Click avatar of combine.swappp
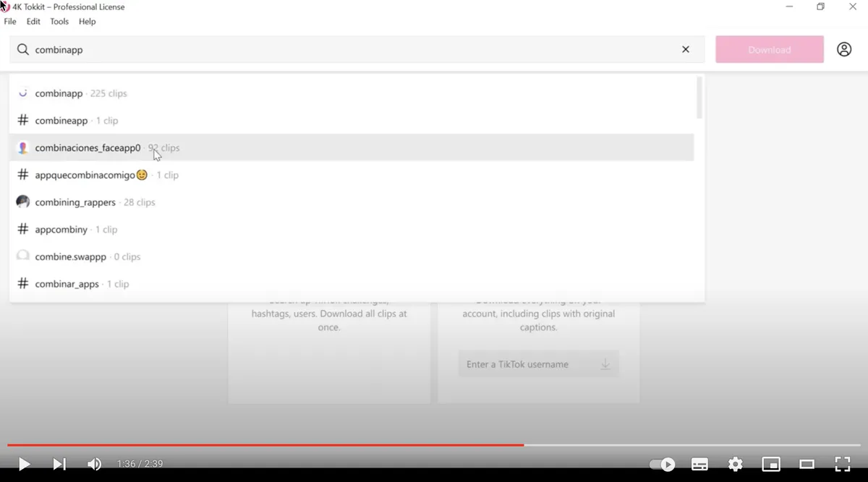This screenshot has height=482, width=868. [22, 257]
